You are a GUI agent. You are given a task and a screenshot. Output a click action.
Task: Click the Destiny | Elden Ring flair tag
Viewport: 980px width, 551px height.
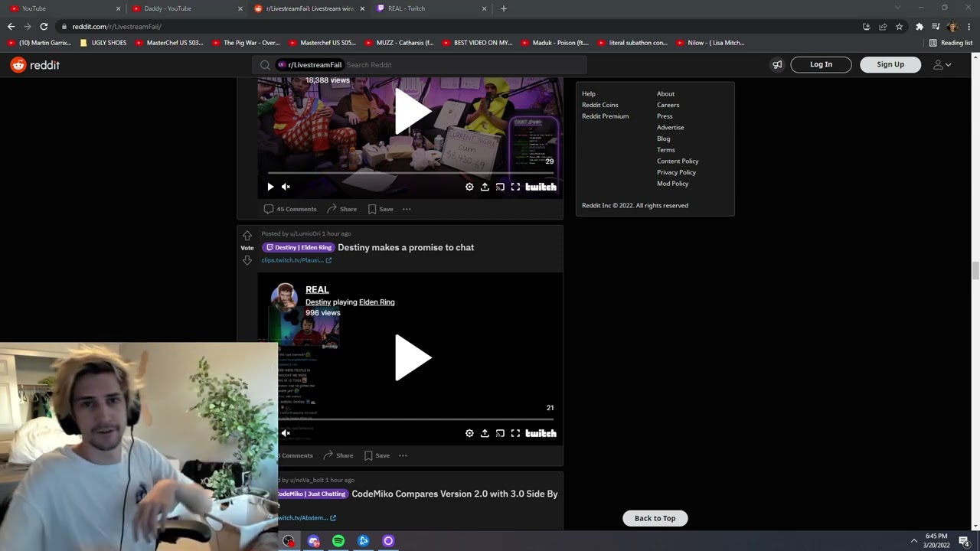(x=299, y=247)
